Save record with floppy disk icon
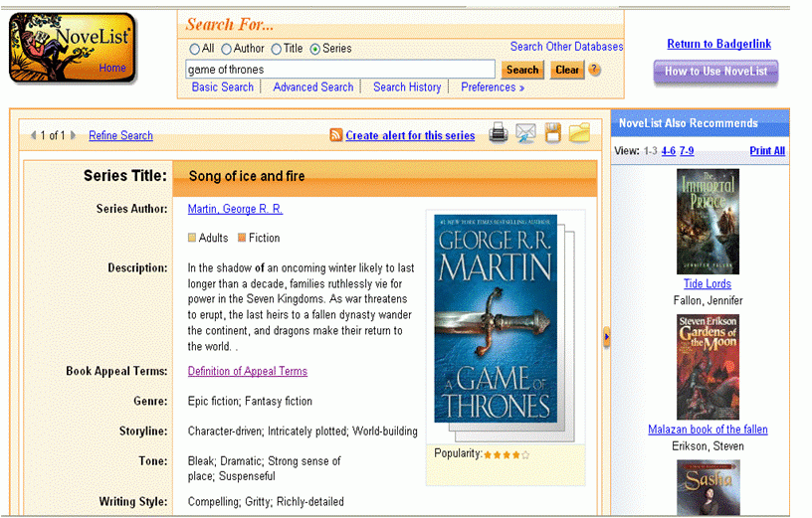This screenshot has width=812, height=518. (x=552, y=133)
